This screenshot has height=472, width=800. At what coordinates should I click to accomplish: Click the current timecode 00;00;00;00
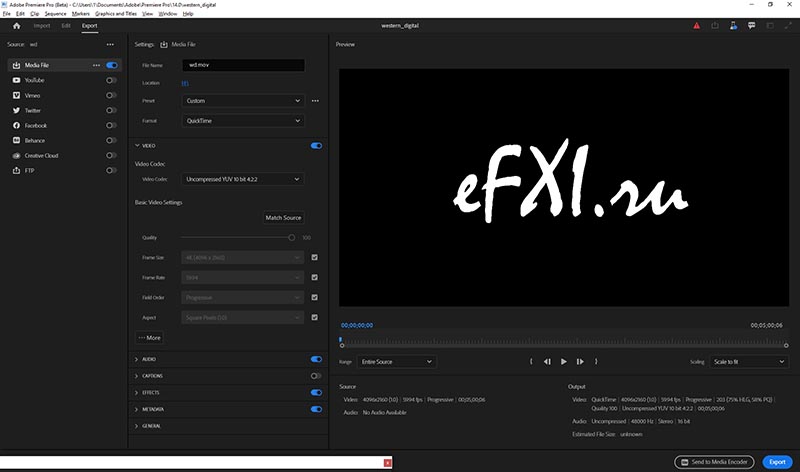[357, 325]
